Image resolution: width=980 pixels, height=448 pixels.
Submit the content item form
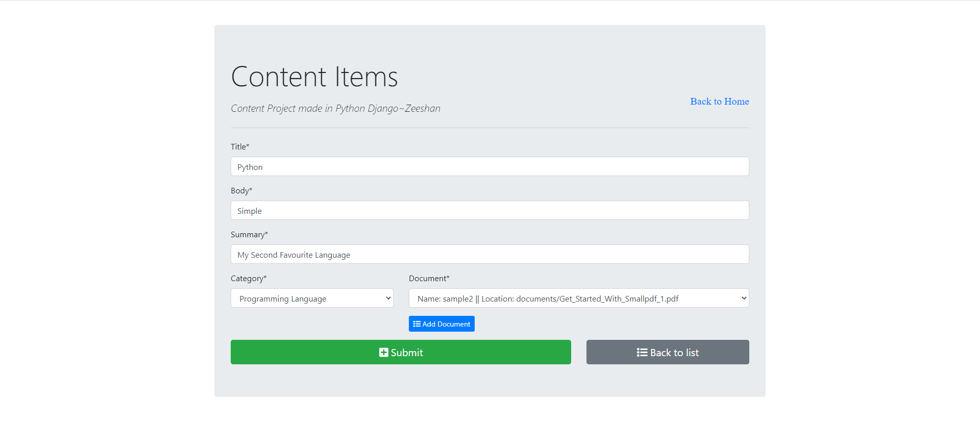[401, 352]
